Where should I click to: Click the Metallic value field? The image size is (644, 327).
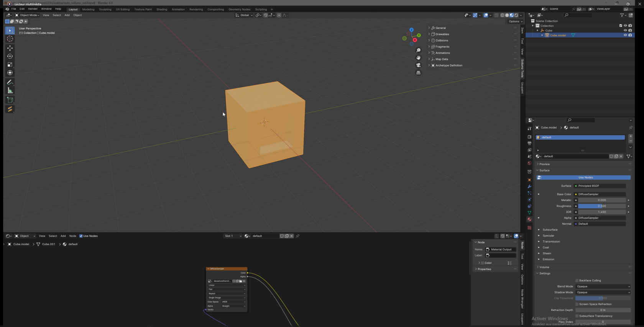coord(602,200)
